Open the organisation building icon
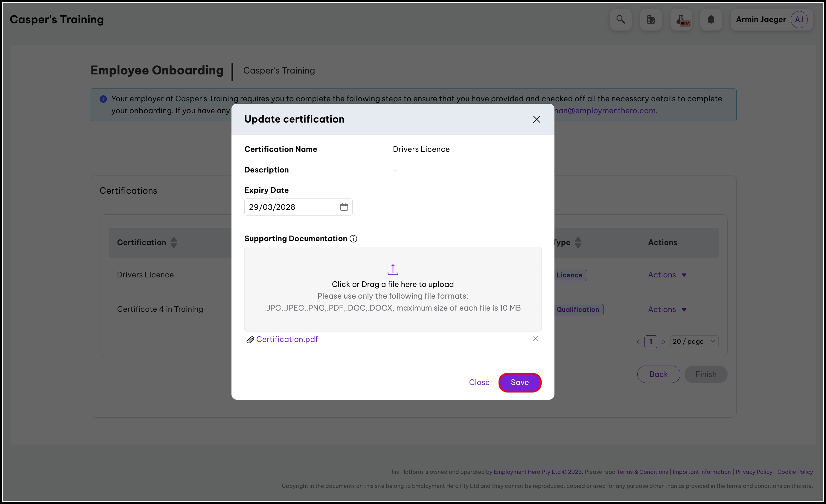826x504 pixels. coord(651,19)
